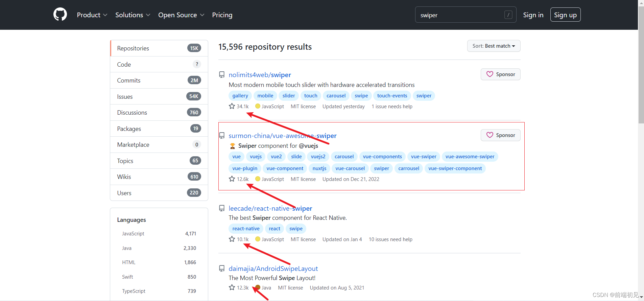This screenshot has height=301, width=644.
Task: Select the Repositories filter
Action: (159, 48)
